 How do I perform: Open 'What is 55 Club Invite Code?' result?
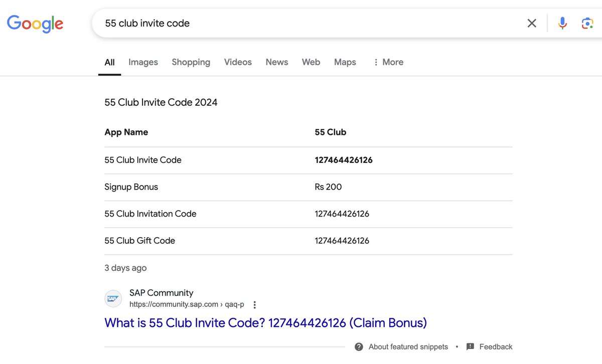pos(265,322)
